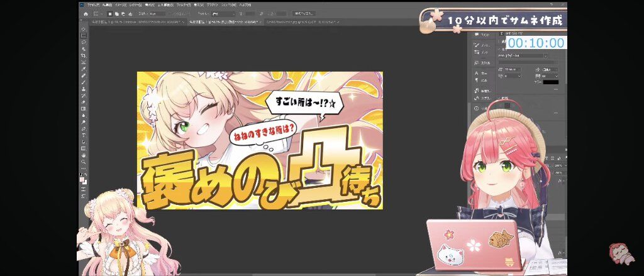Select the Move tool
Screen dimensions: 644x276
[84, 29]
